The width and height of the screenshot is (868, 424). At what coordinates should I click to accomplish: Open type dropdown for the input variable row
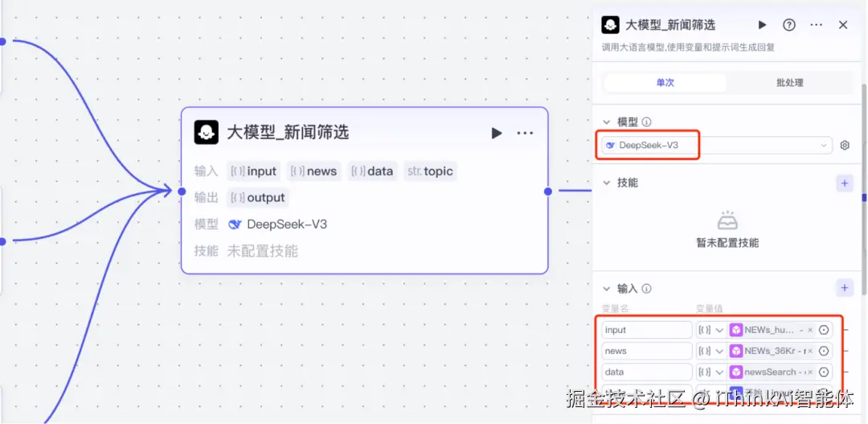711,330
